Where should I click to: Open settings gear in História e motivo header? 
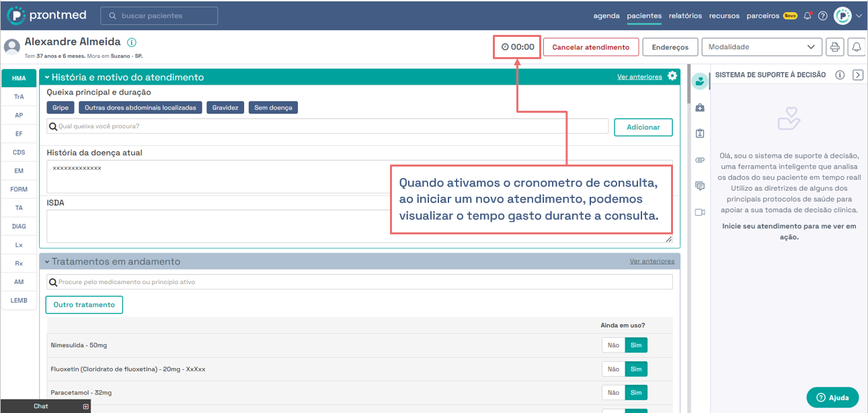pos(672,77)
